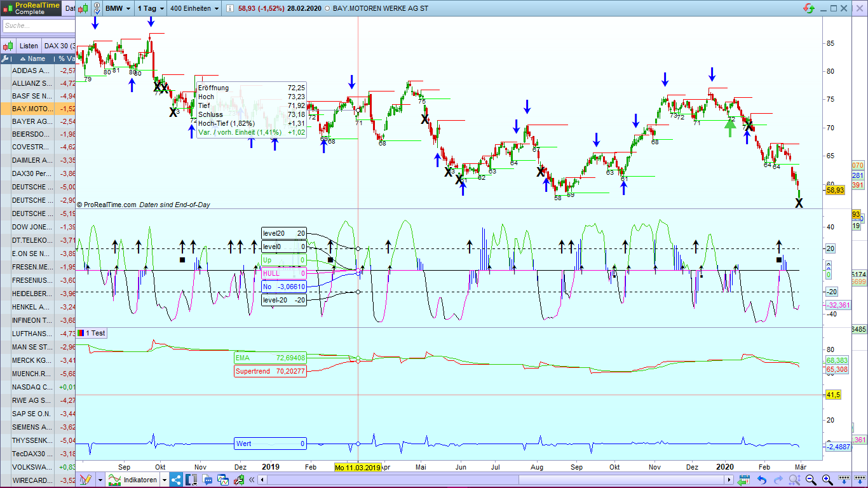Select MERCK KG in the watchlist
Viewport: 868px width, 488px height.
38,360
